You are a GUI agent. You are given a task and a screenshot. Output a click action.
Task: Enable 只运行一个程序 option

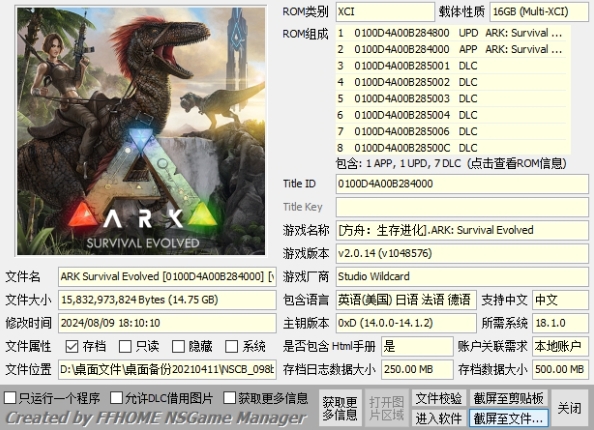point(10,398)
